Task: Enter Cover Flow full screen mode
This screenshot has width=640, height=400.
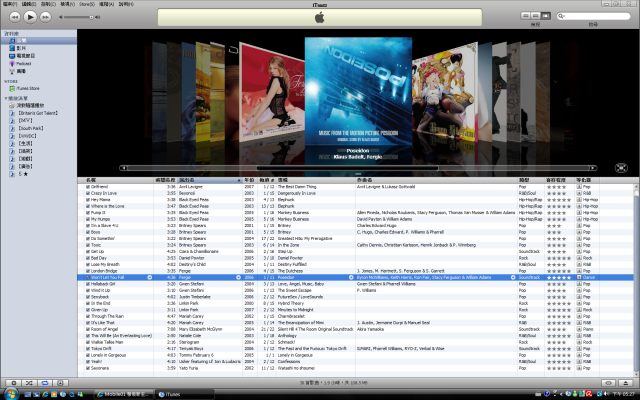Action: click(x=621, y=168)
